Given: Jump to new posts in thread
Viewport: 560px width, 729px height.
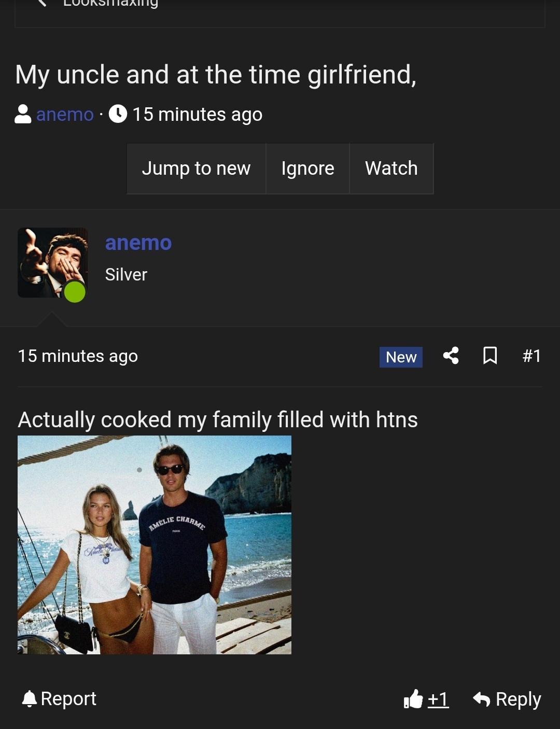Looking at the screenshot, I should tap(196, 169).
